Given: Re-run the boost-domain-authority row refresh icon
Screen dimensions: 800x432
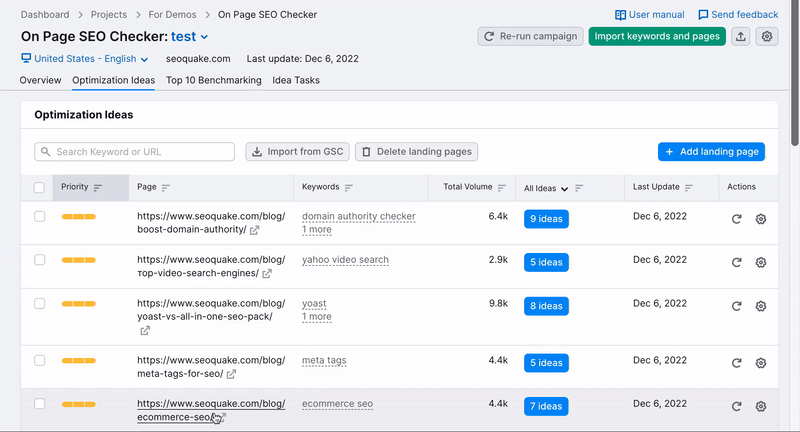Looking at the screenshot, I should [x=736, y=219].
